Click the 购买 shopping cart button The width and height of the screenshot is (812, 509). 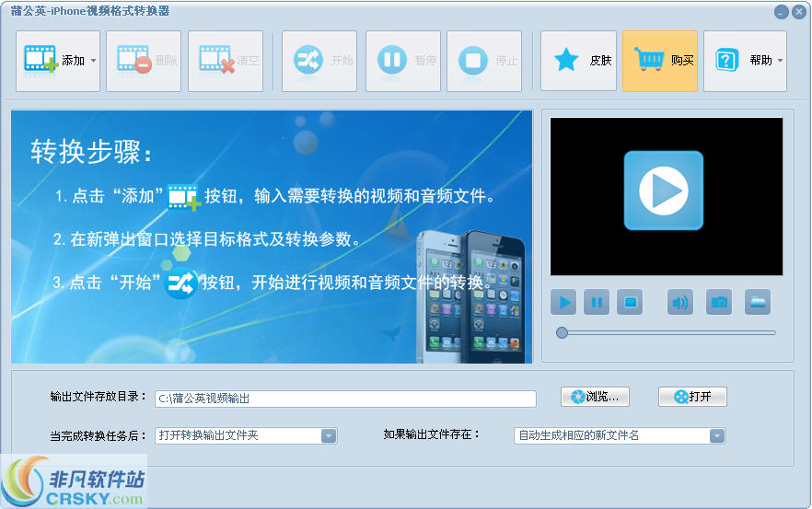pos(660,61)
